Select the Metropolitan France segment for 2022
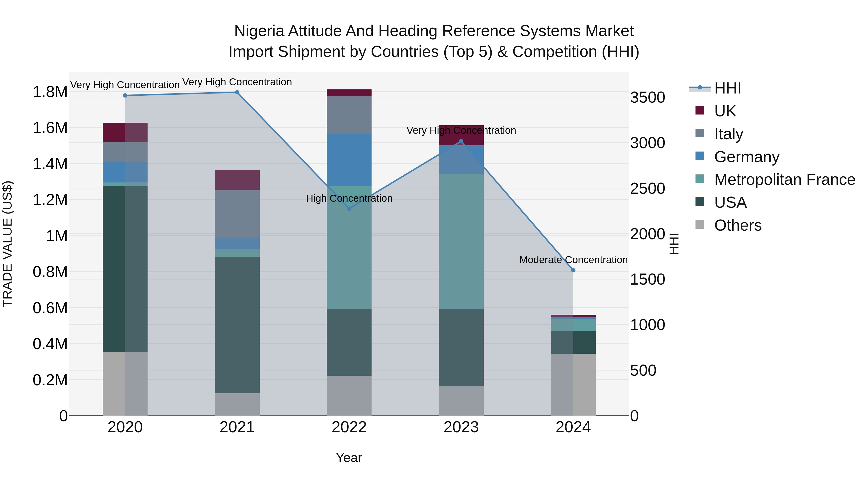Image resolution: width=868 pixels, height=488 pixels. (x=349, y=247)
